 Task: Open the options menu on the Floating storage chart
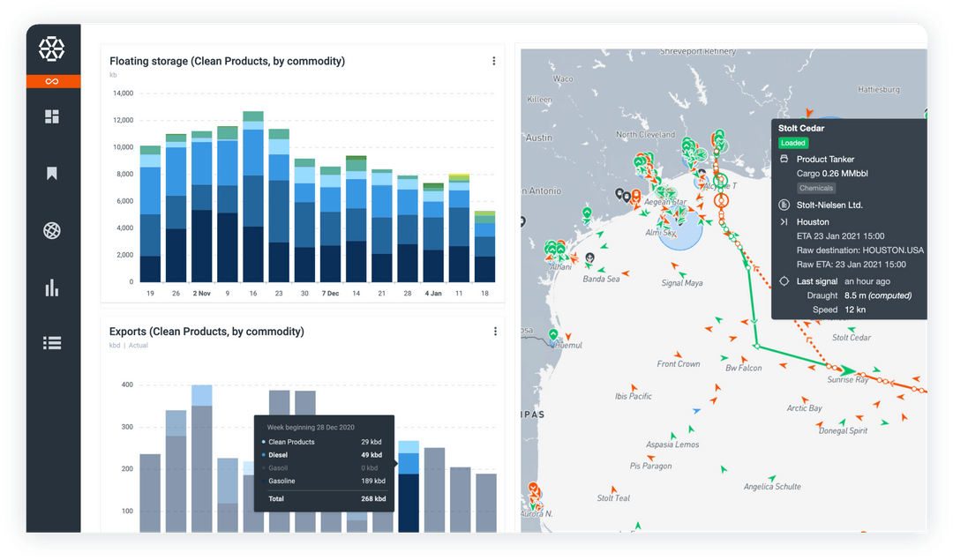click(x=493, y=61)
